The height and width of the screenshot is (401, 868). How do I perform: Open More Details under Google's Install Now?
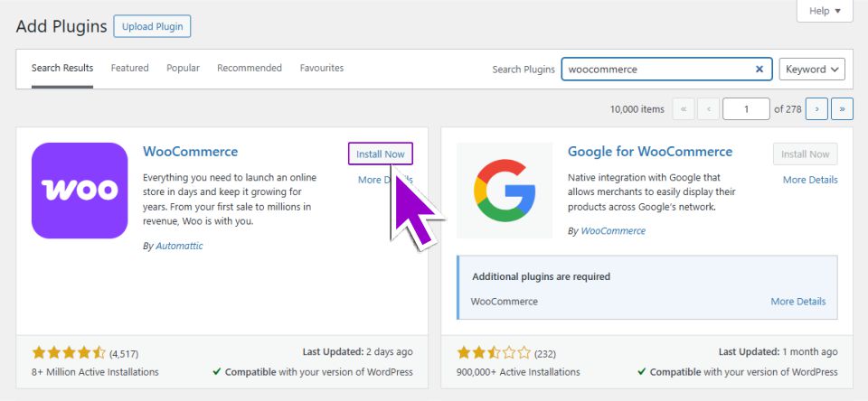810,180
